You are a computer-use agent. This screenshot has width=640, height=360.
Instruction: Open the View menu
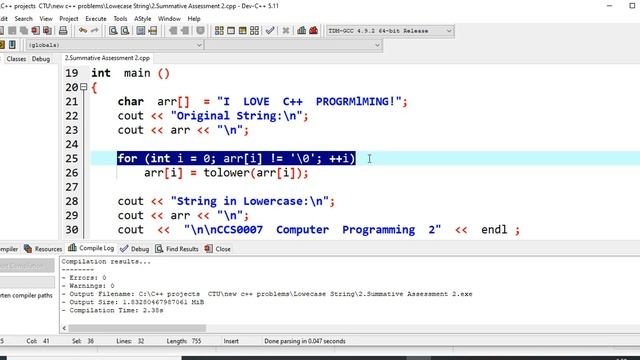pos(46,19)
